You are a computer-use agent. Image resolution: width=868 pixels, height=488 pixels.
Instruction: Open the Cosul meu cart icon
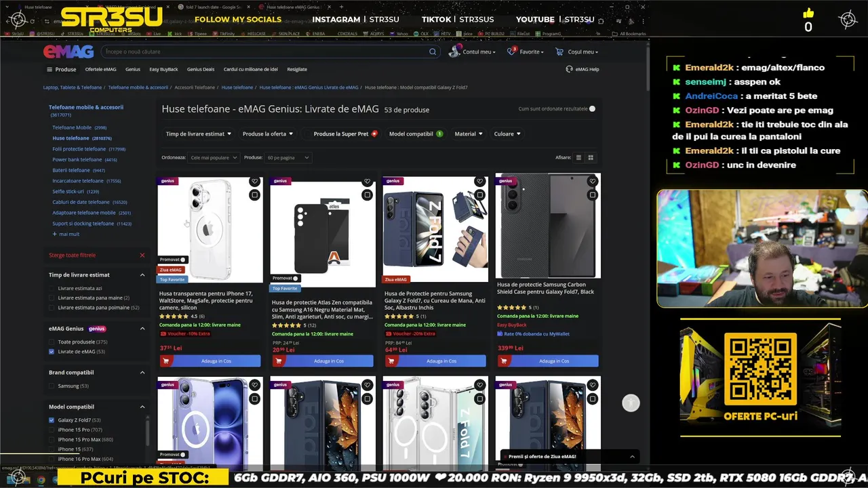point(559,52)
